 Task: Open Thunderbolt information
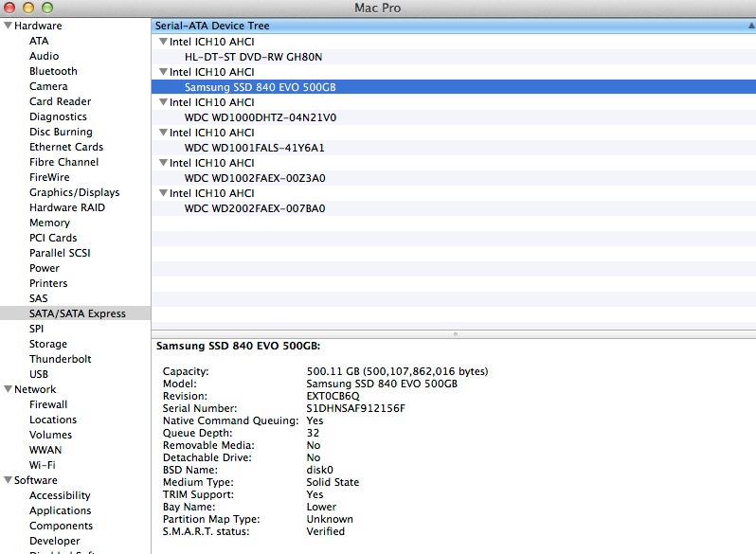pos(61,359)
